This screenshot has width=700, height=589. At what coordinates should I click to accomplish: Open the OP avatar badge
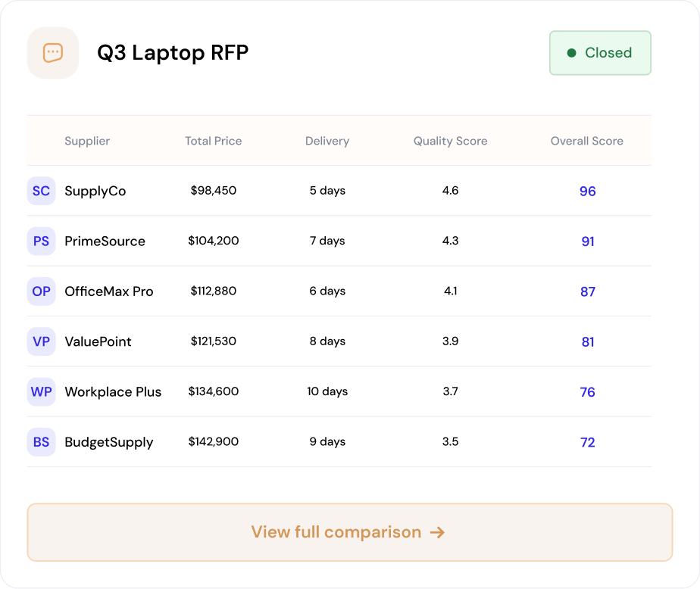41,291
